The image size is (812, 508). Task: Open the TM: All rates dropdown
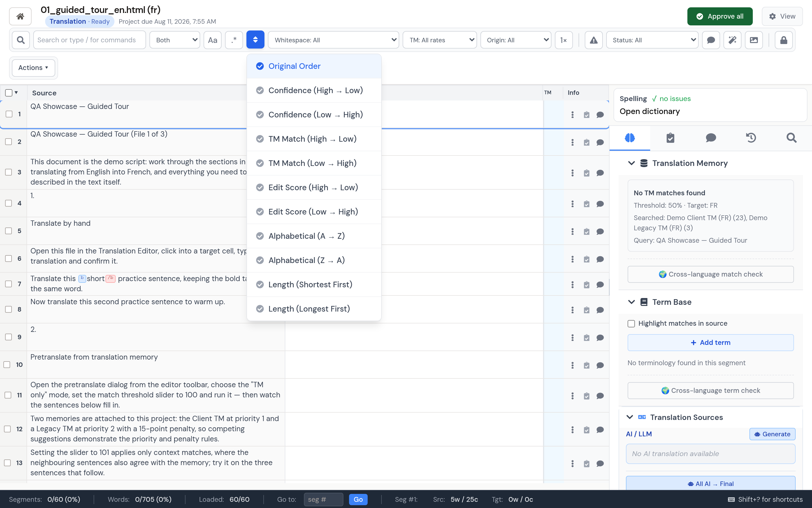(440, 40)
